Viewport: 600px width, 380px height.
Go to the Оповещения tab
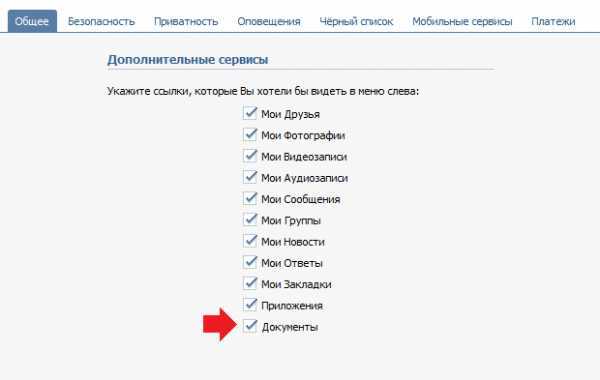(269, 21)
